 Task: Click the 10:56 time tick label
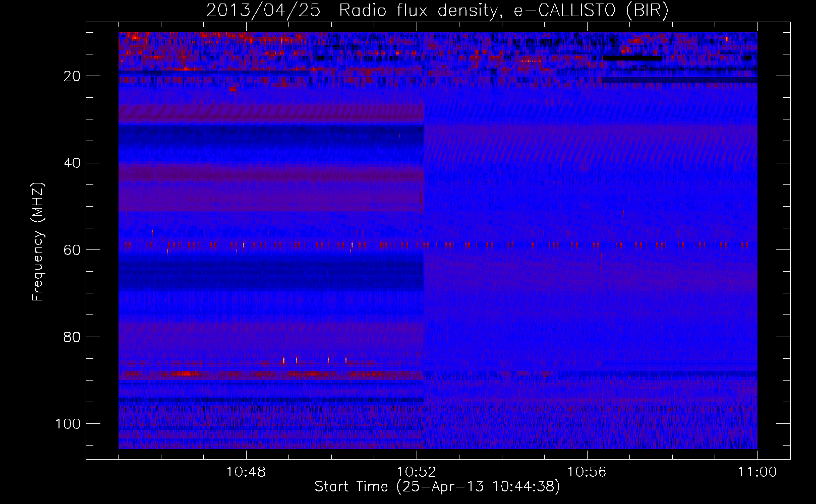587,472
